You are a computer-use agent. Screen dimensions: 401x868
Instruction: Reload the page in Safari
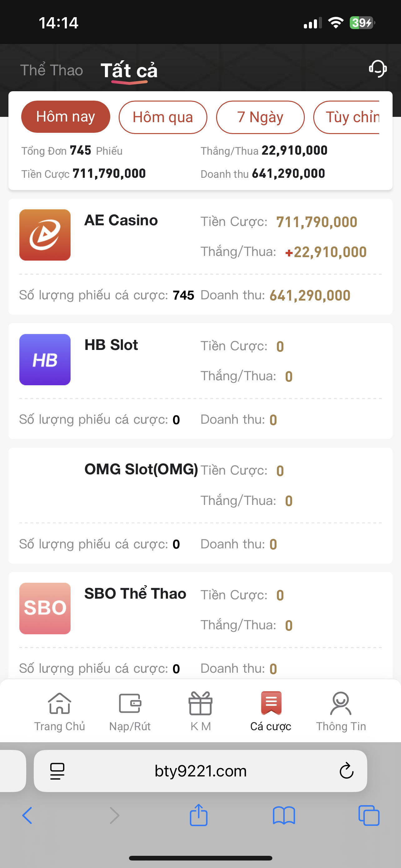click(x=346, y=771)
